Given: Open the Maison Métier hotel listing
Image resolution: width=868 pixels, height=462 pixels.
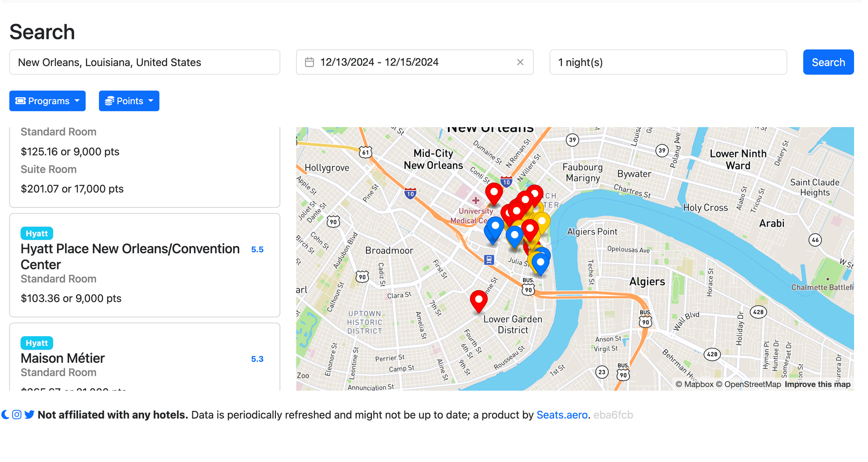Looking at the screenshot, I should pyautogui.click(x=62, y=358).
